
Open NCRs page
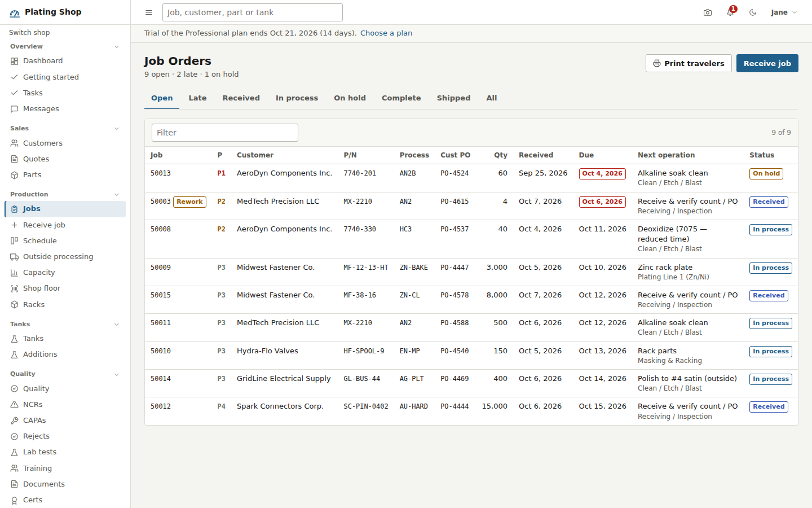point(65,404)
